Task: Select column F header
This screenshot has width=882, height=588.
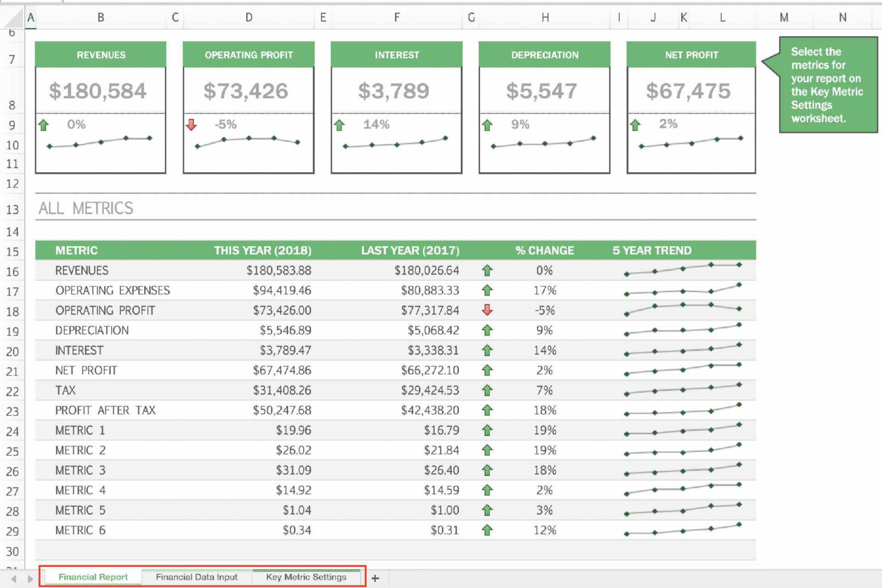Action: pos(396,18)
